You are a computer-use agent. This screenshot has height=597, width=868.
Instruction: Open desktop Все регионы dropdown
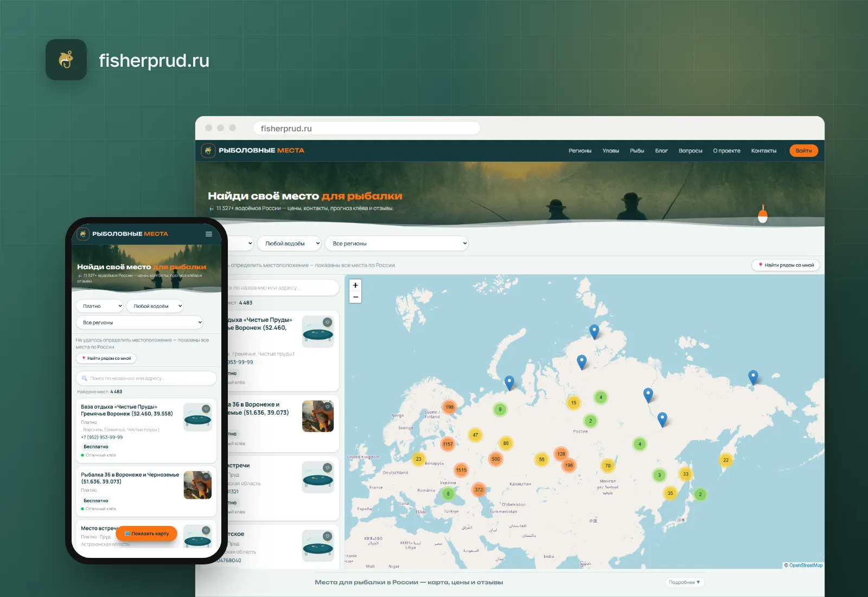pos(397,244)
